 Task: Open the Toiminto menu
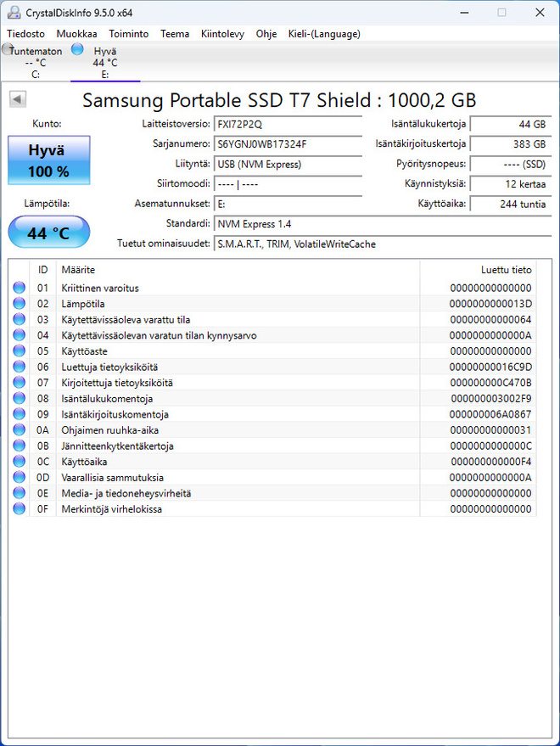point(128,34)
